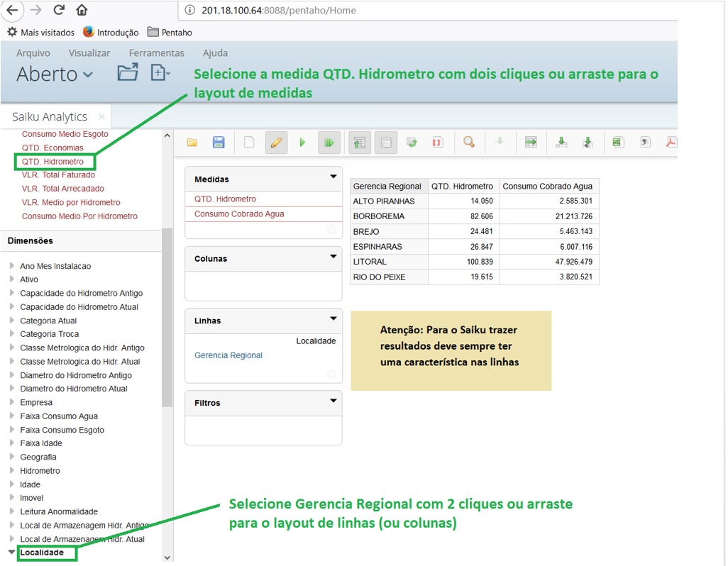This screenshot has height=566, width=728.
Task: Run the query with the single green play icon
Action: (x=302, y=143)
